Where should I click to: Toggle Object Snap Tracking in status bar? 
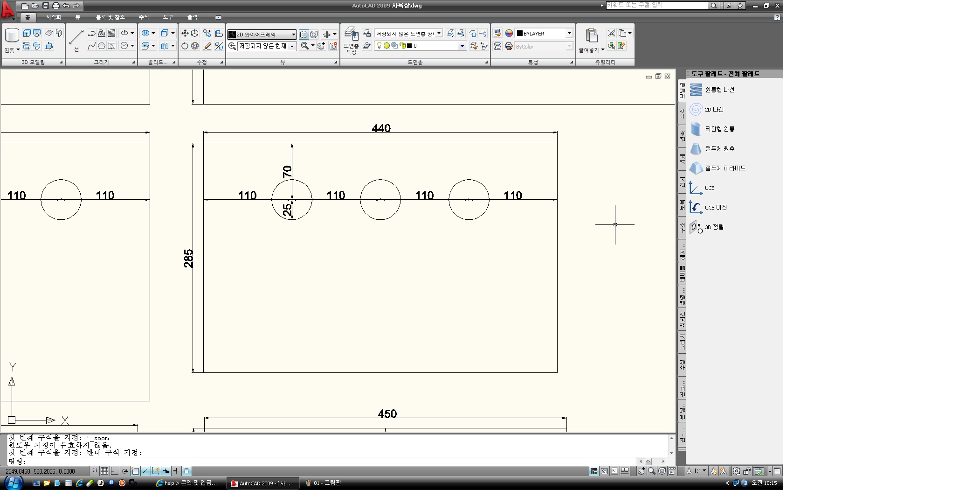145,471
